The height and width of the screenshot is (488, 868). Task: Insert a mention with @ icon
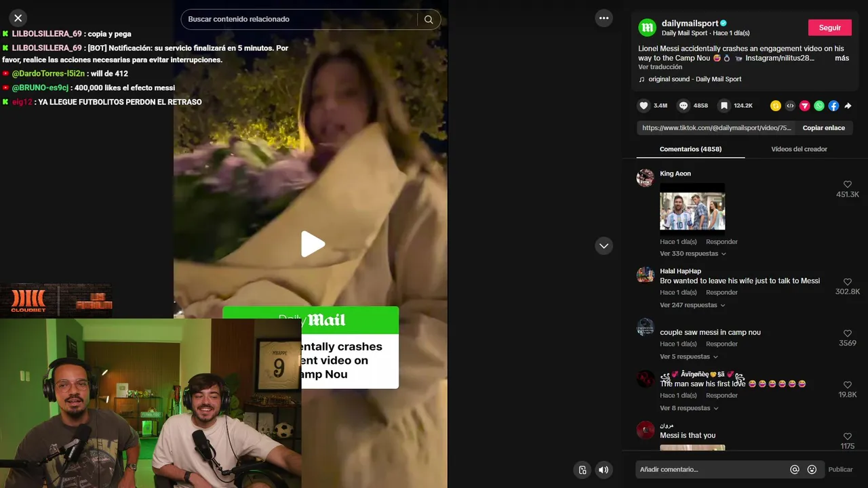click(795, 469)
